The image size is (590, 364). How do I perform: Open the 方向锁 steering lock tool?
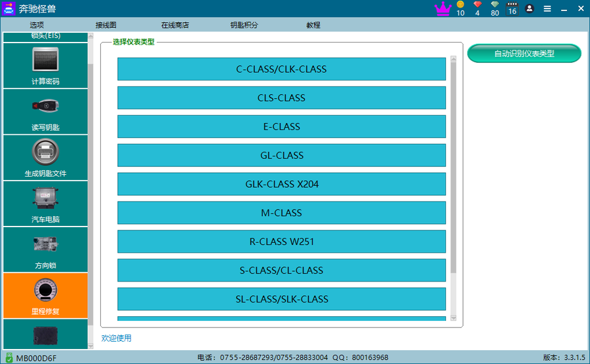(x=46, y=249)
